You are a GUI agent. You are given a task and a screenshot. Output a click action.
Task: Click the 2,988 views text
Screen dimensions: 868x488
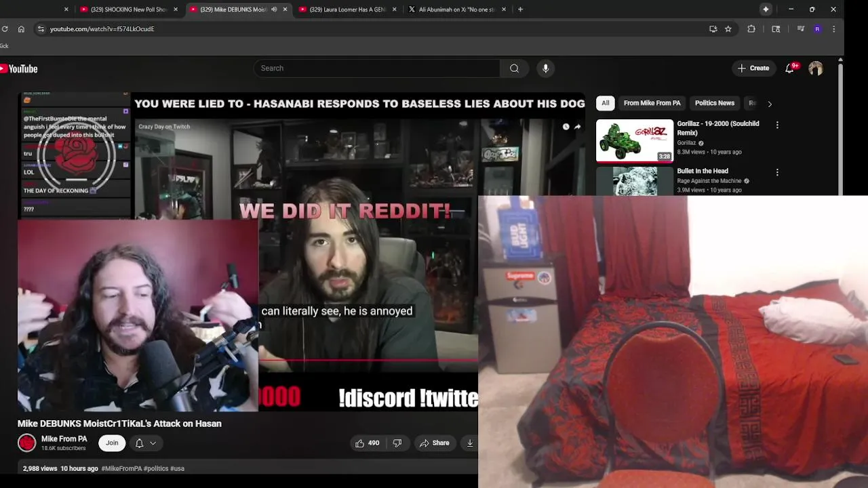coord(40,468)
